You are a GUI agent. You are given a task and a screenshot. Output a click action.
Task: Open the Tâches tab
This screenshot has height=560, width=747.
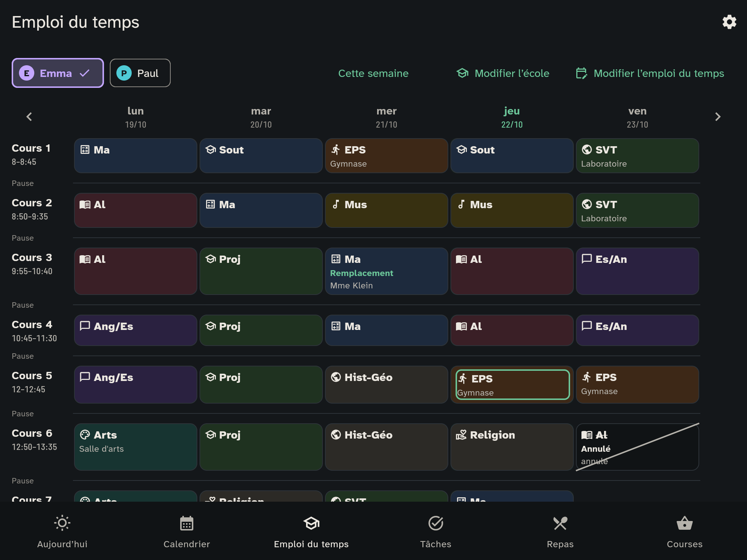click(436, 531)
